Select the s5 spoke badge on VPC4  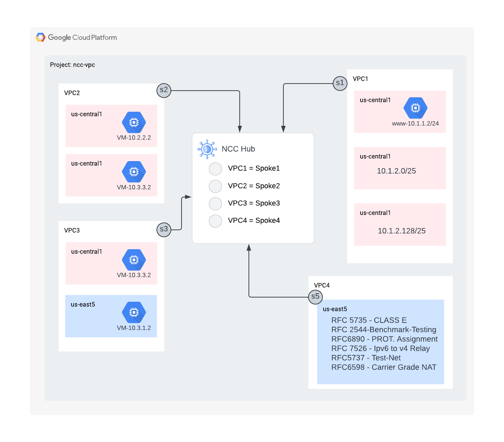click(x=315, y=297)
